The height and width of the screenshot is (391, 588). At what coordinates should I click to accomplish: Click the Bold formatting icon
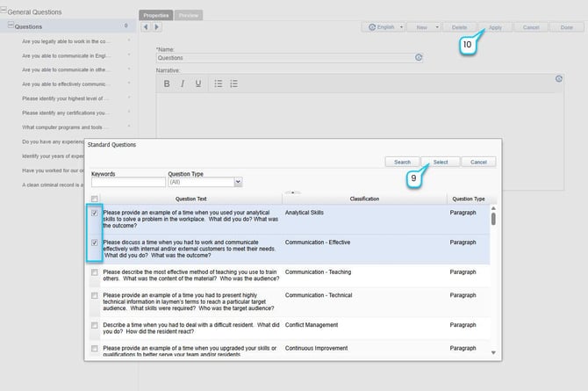click(167, 83)
